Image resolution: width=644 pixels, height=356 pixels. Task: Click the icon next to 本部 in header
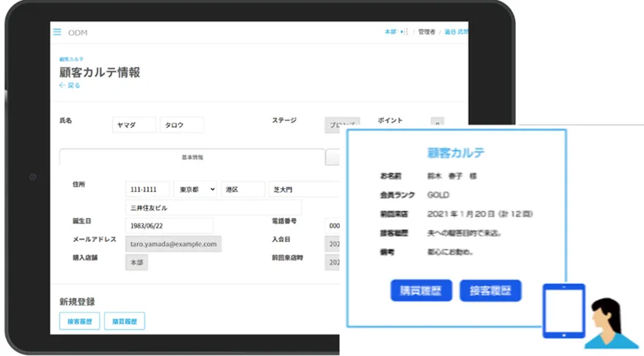pos(406,32)
